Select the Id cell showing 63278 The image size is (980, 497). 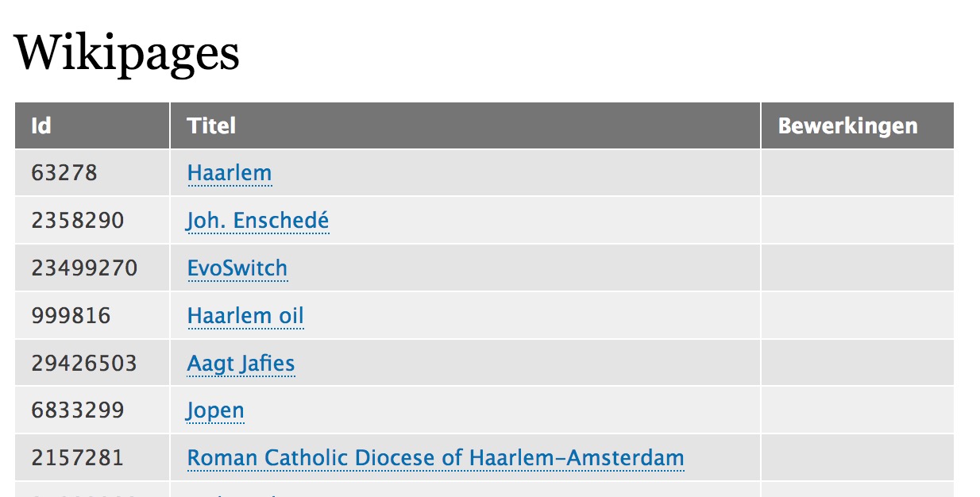coord(64,173)
